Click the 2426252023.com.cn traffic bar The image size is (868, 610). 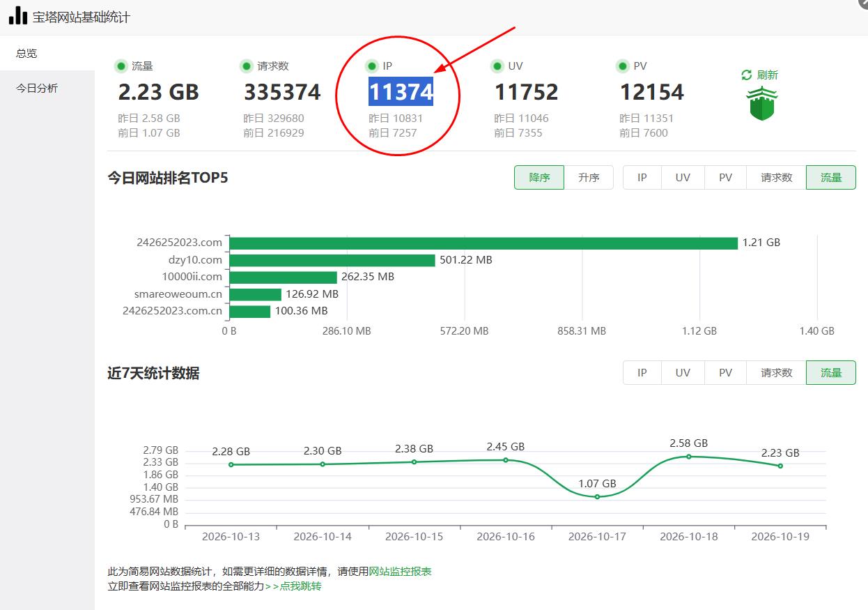[250, 311]
